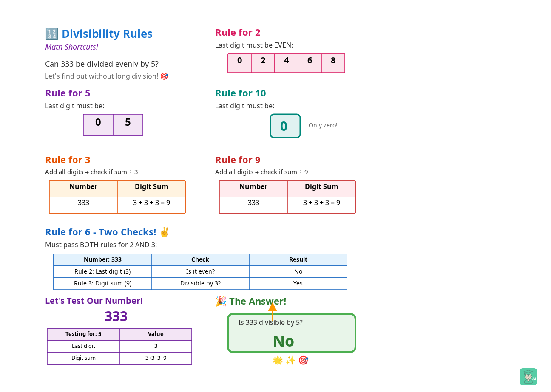The width and height of the screenshot is (551, 392).
Task: Click 'Last digit must be EVEN:' text
Action: [x=254, y=45]
